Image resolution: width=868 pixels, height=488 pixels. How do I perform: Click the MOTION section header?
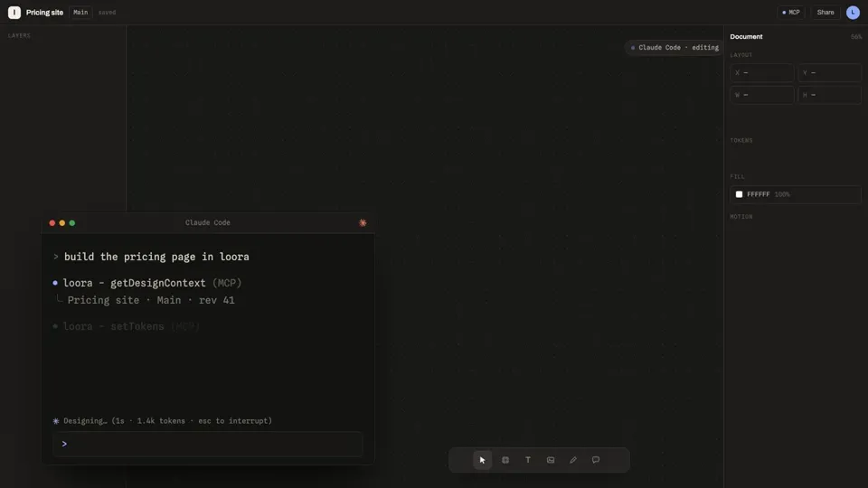741,217
